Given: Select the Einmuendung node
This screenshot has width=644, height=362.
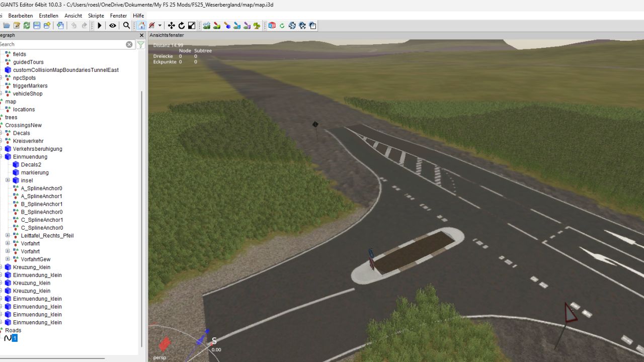Looking at the screenshot, I should coord(30,157).
